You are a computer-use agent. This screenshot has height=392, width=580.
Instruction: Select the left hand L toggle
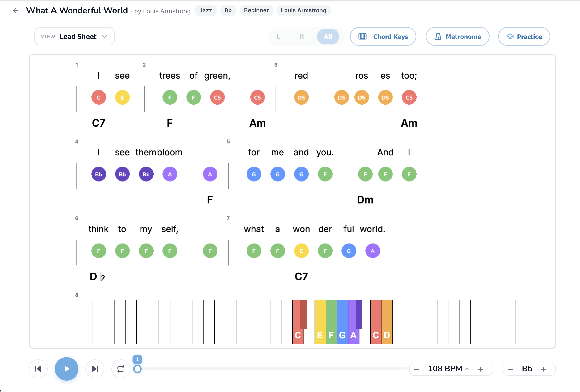278,37
